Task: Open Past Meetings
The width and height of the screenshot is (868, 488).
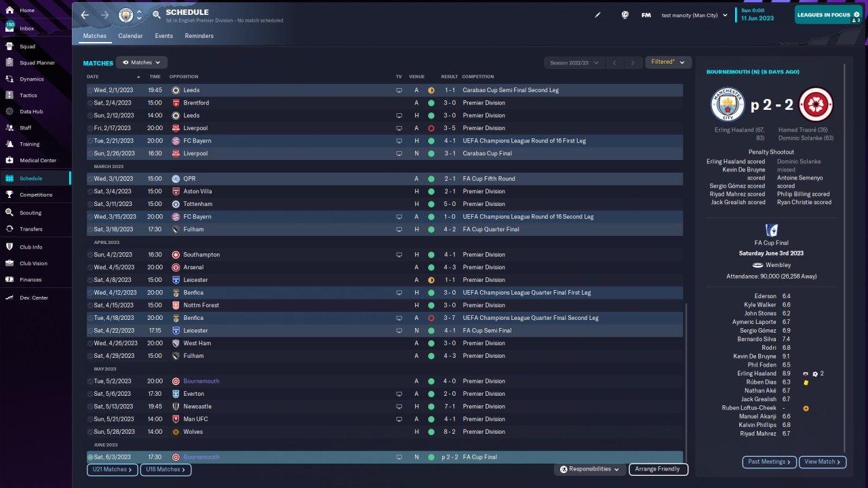Action: [770, 462]
